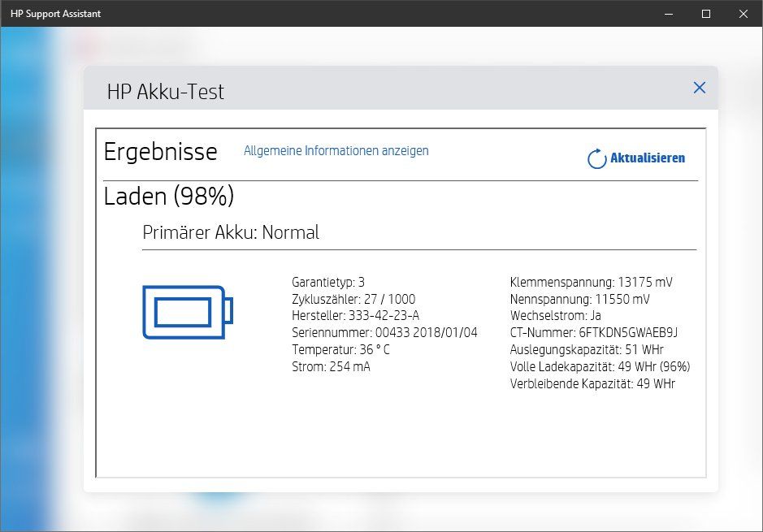763x532 pixels.
Task: Select Strom: 254 mA value
Action: [x=331, y=366]
